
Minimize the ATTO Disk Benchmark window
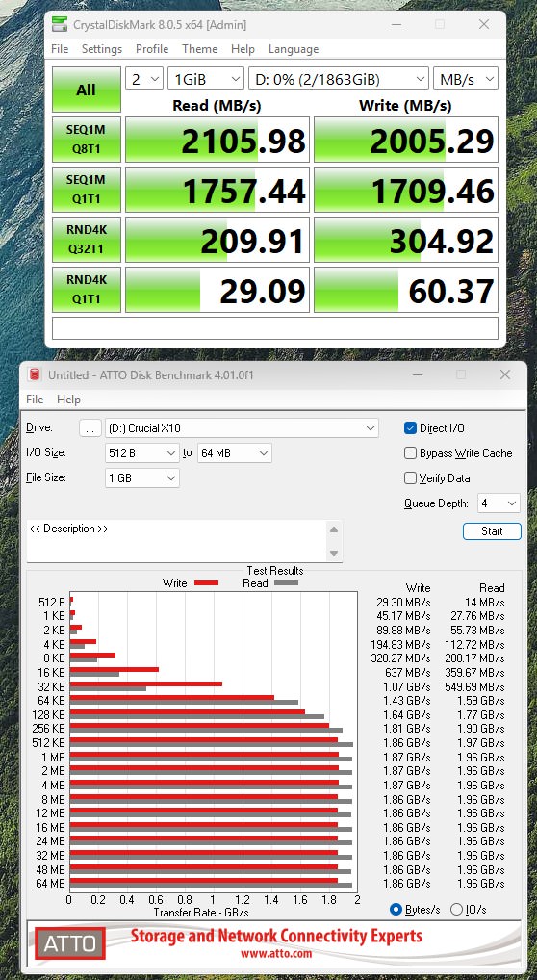(x=417, y=374)
